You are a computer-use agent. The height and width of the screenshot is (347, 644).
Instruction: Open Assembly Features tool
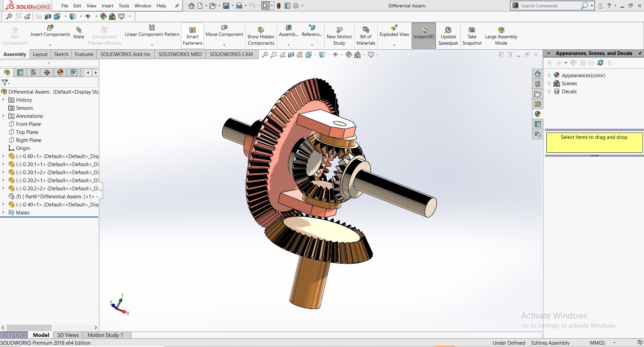[x=288, y=31]
